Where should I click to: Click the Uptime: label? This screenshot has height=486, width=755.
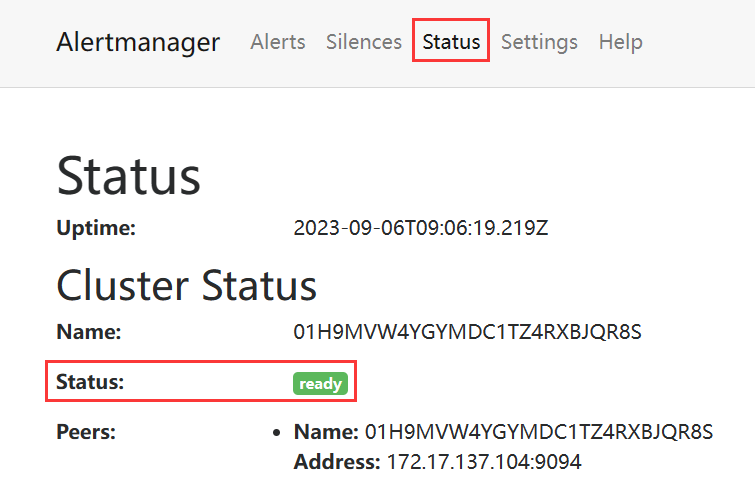coord(96,228)
